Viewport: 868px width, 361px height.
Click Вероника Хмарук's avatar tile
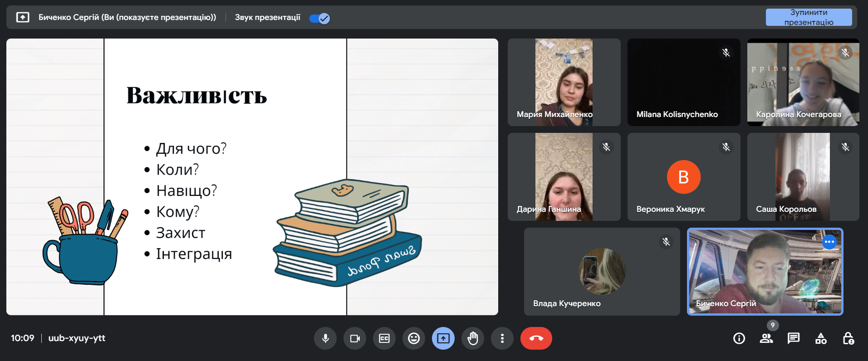coord(683,177)
